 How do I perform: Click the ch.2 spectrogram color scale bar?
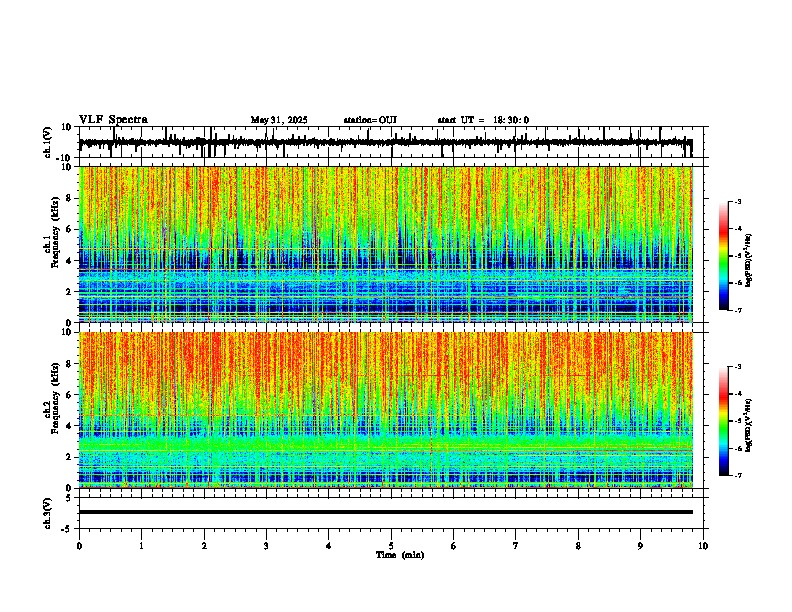724,421
